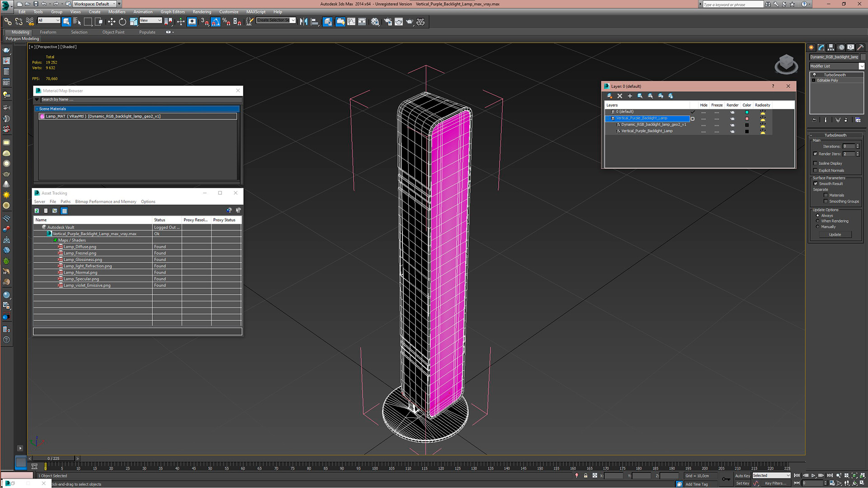Toggle Render Iters checkbox
This screenshot has width=868, height=488.
coord(815,154)
